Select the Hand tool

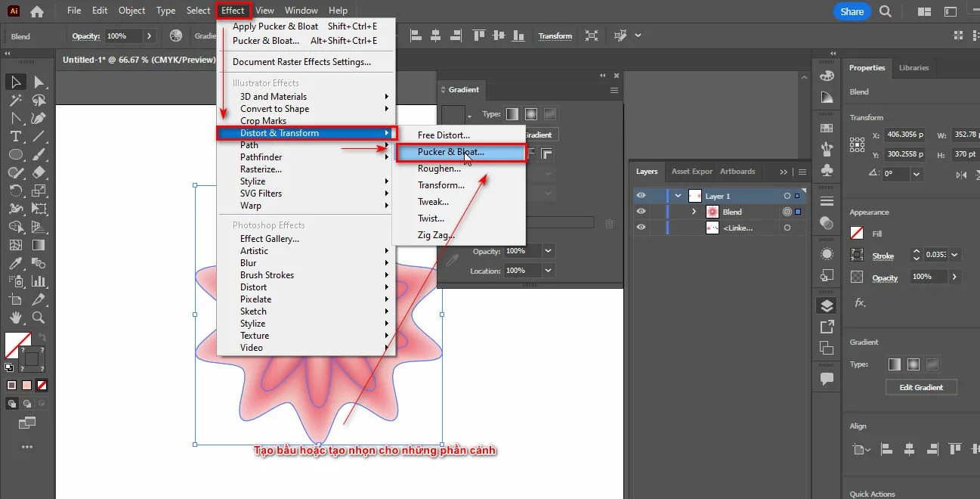(x=15, y=318)
